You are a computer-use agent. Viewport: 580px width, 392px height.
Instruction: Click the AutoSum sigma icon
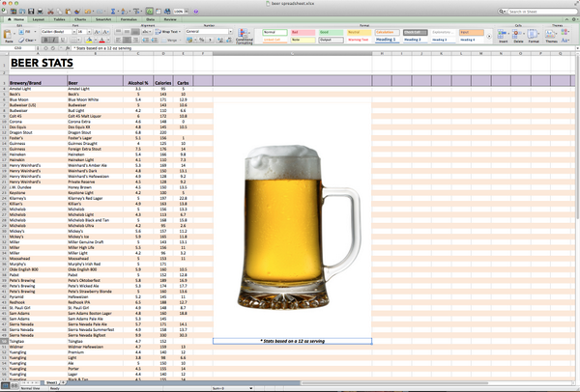pyautogui.click(x=113, y=12)
